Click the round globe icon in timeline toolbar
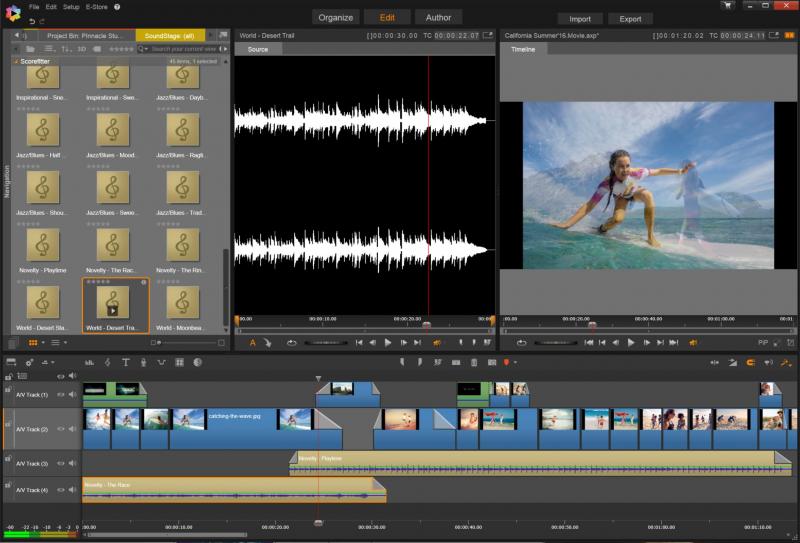Image resolution: width=800 pixels, height=543 pixels. click(197, 362)
